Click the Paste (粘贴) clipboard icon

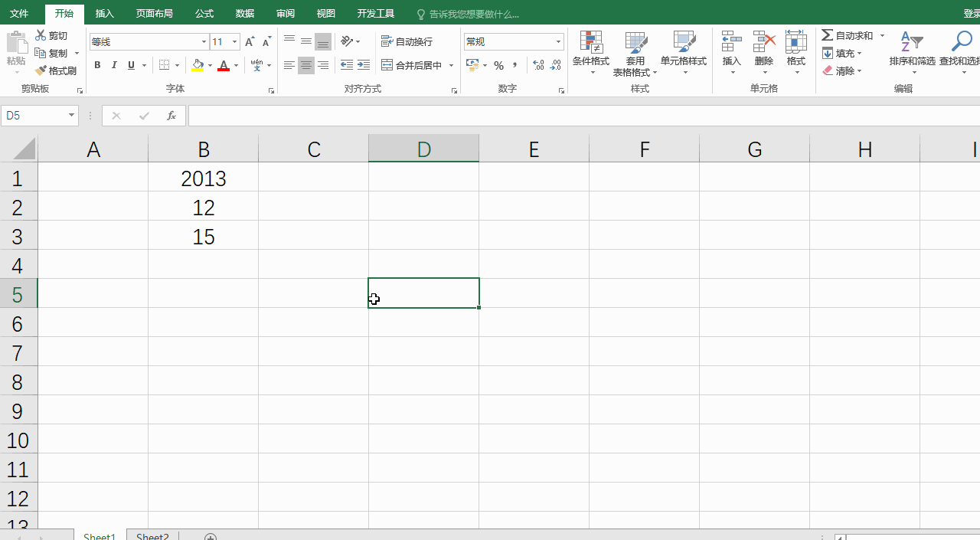(x=16, y=43)
